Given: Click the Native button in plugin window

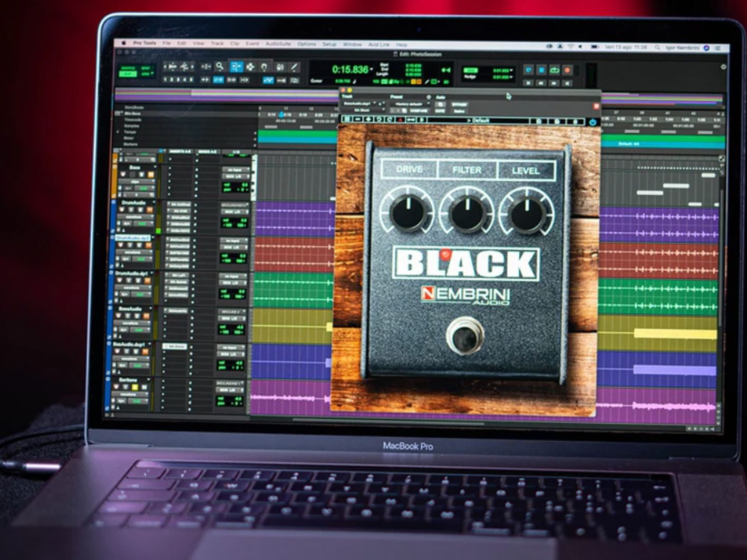Looking at the screenshot, I should point(459,111).
